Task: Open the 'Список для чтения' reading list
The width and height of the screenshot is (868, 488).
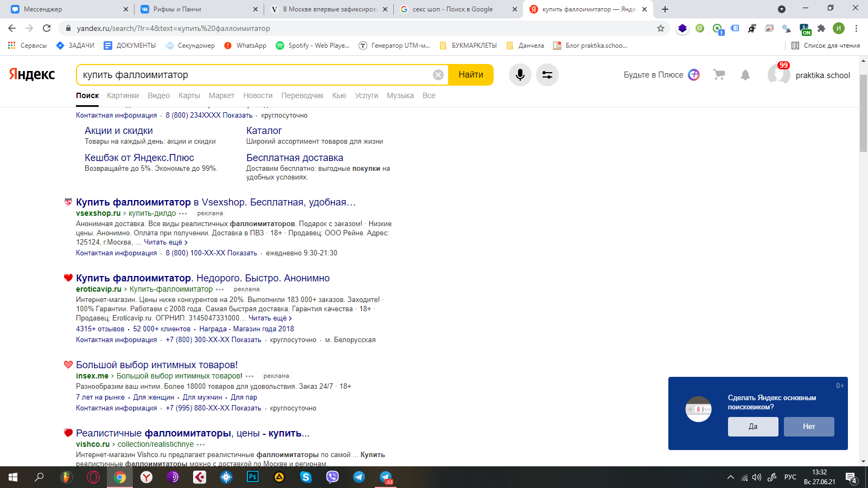Action: 826,46
